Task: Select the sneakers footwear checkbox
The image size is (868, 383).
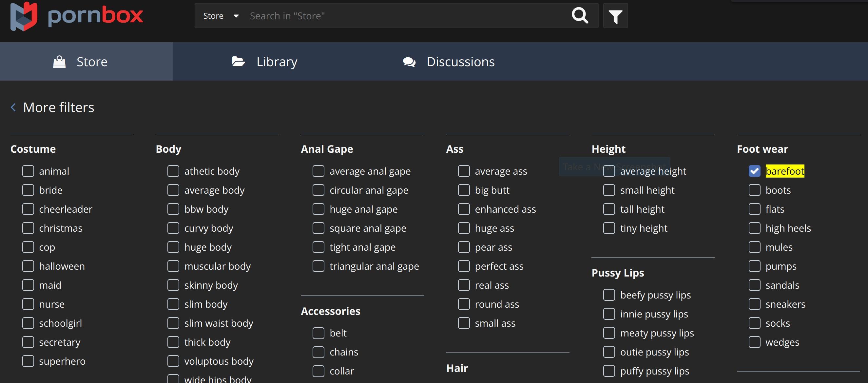Action: [x=754, y=304]
